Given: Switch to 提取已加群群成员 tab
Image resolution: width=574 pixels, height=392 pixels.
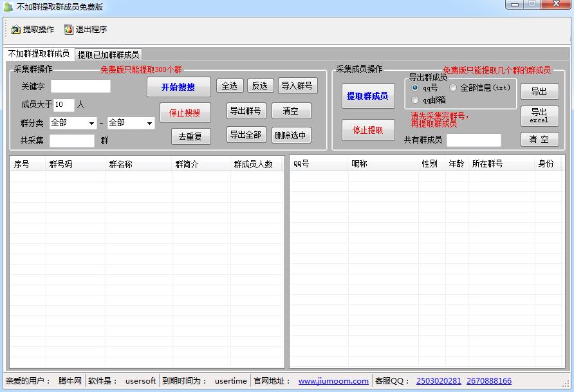Looking at the screenshot, I should (x=108, y=55).
